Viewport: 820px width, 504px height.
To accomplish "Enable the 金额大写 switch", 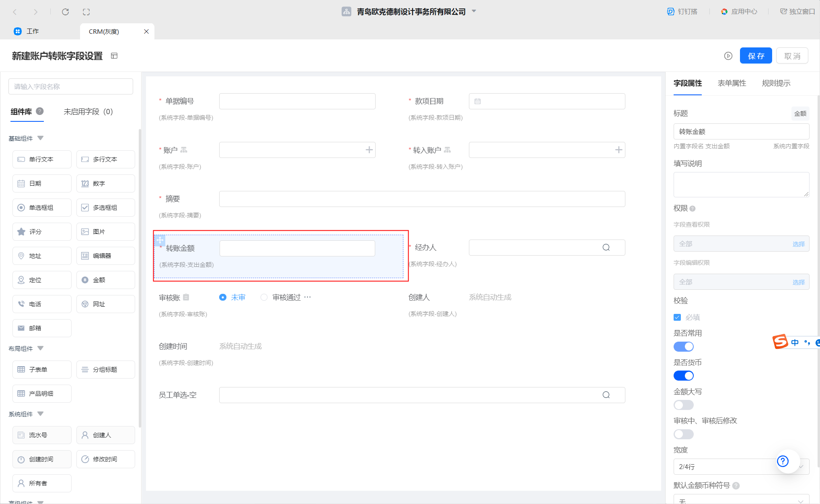I will tap(683, 405).
